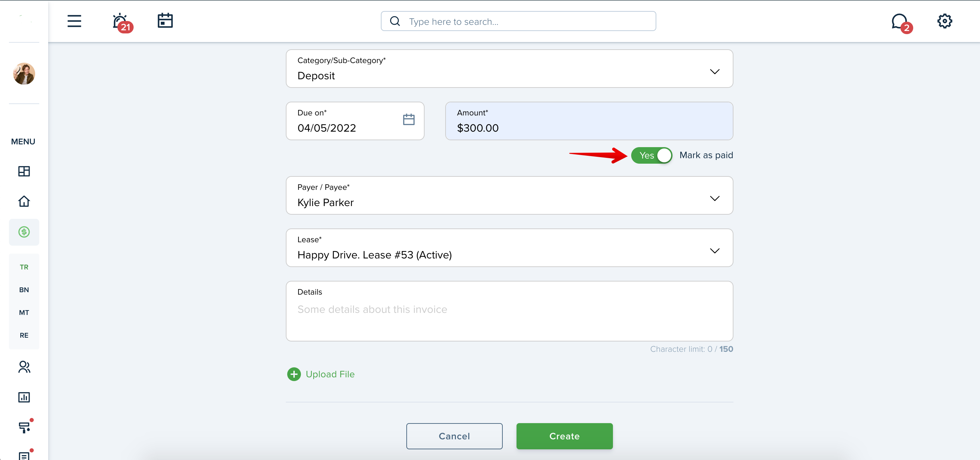Click the Payer / Payee chevron arrow
980x460 pixels.
click(x=715, y=198)
